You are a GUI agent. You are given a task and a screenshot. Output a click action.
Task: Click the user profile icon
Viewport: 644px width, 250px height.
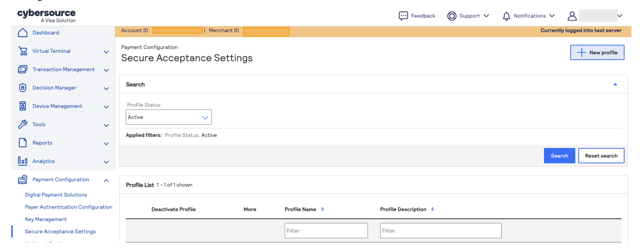(x=572, y=16)
